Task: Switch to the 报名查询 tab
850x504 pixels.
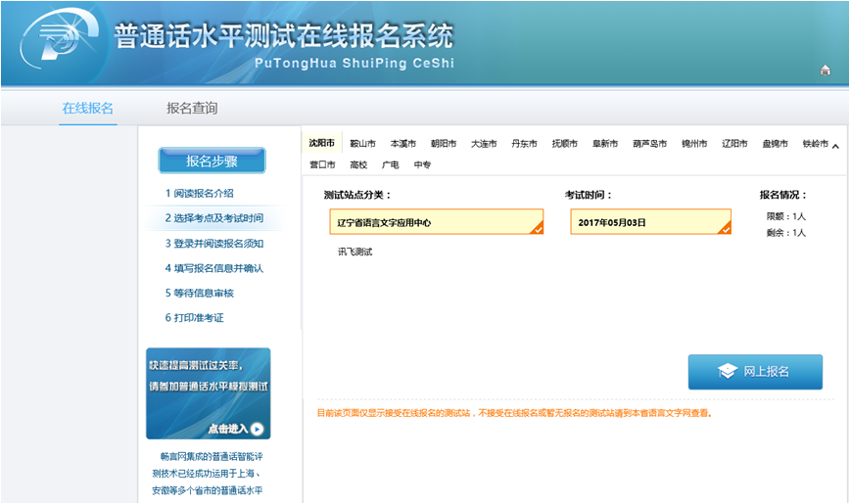Action: click(x=192, y=108)
